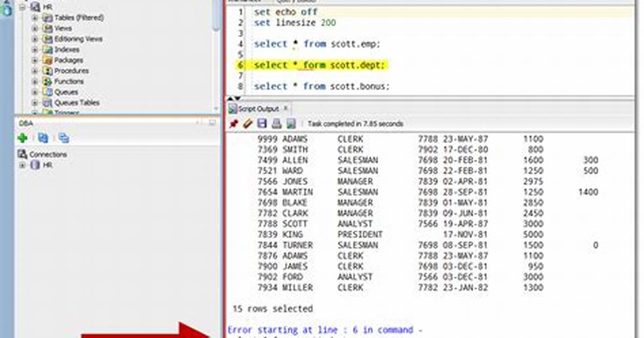
Task: Click the Editioning Views node icon
Action: pyautogui.click(x=47, y=39)
